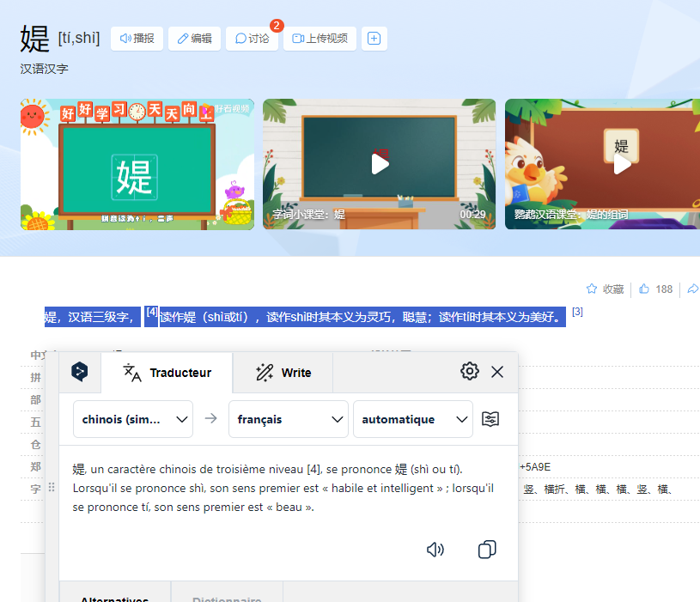This screenshot has width=700, height=602.
Task: Switch to the Write tab
Action: pyautogui.click(x=283, y=373)
